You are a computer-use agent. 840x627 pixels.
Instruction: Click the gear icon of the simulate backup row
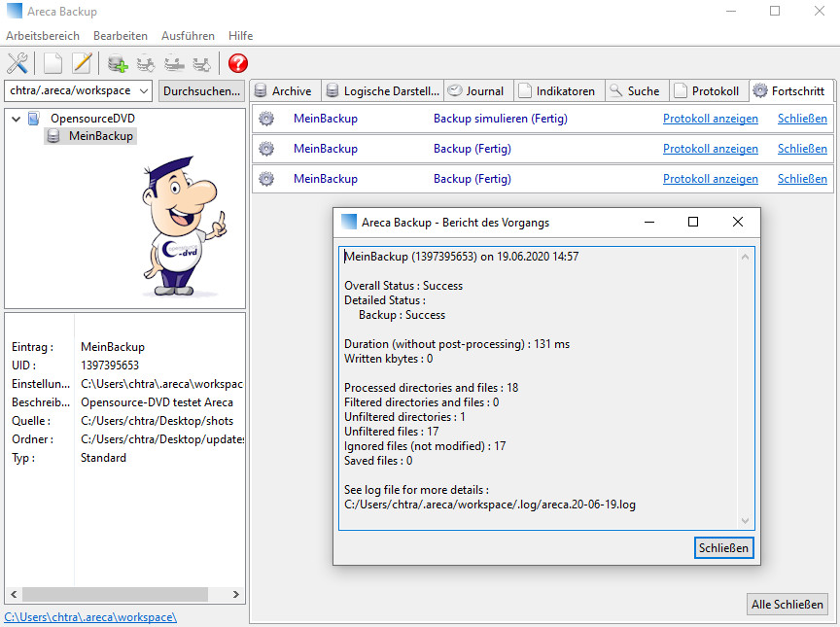point(266,119)
